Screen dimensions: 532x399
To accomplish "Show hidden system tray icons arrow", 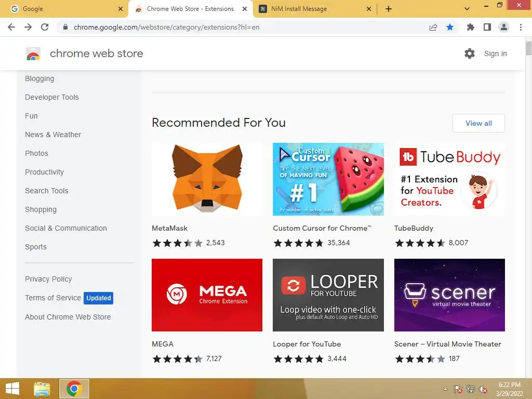I will point(445,389).
